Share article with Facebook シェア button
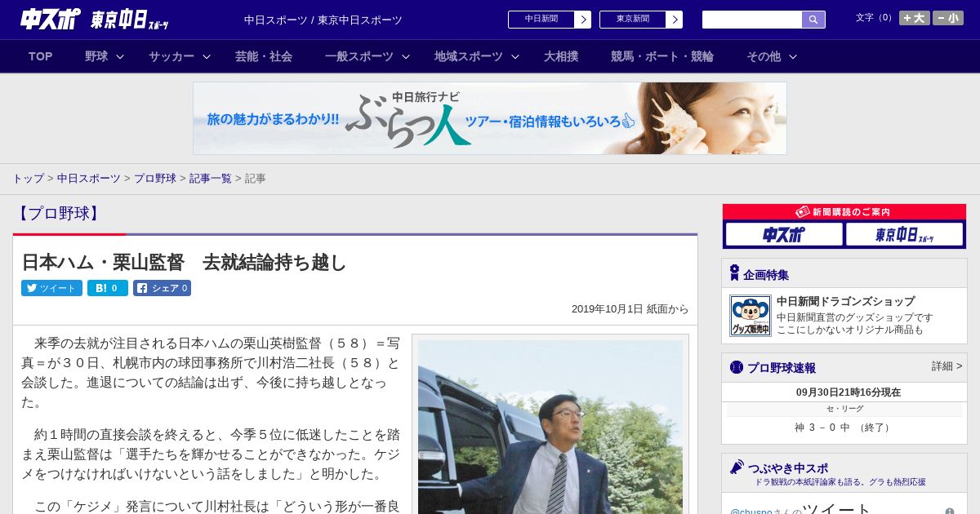The image size is (980, 514). tap(162, 288)
